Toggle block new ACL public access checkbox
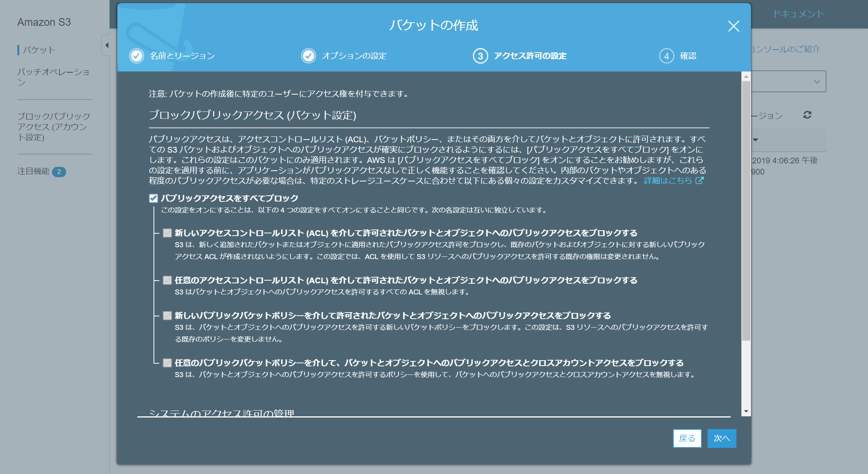868x474 pixels. [167, 233]
